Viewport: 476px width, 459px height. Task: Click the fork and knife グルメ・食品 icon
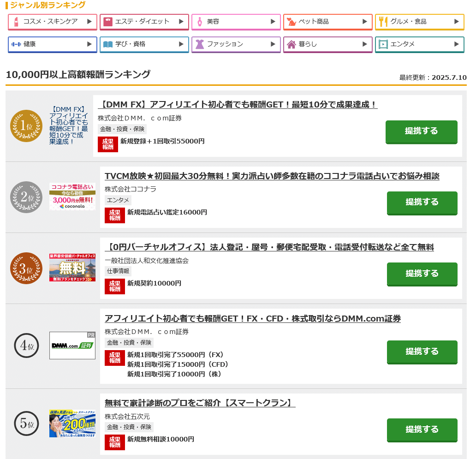383,22
